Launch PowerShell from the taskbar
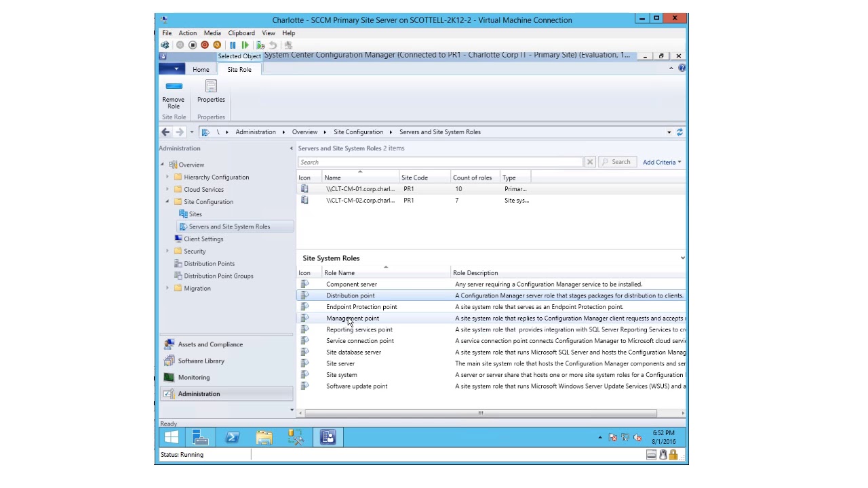The image size is (868, 488). click(x=232, y=438)
